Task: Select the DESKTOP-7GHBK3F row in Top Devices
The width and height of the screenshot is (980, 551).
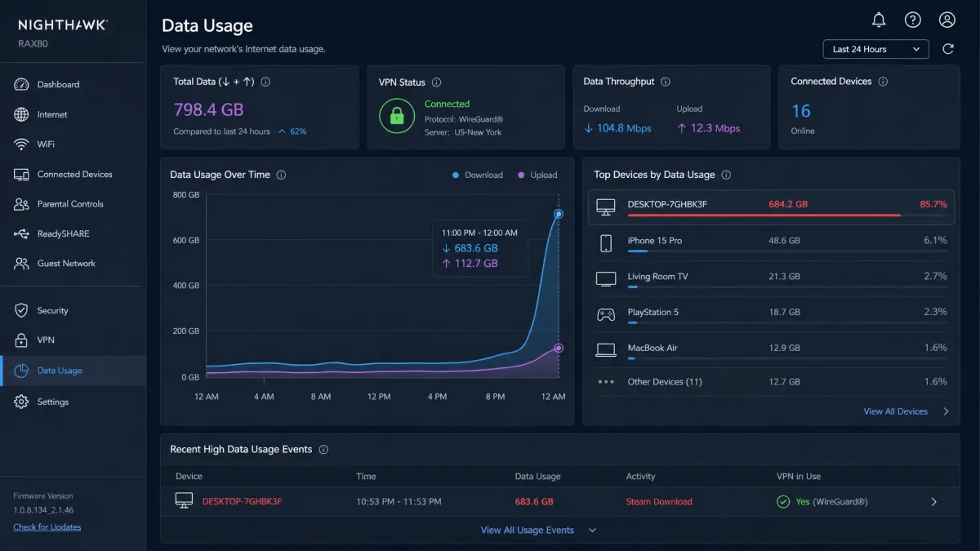Action: tap(771, 207)
